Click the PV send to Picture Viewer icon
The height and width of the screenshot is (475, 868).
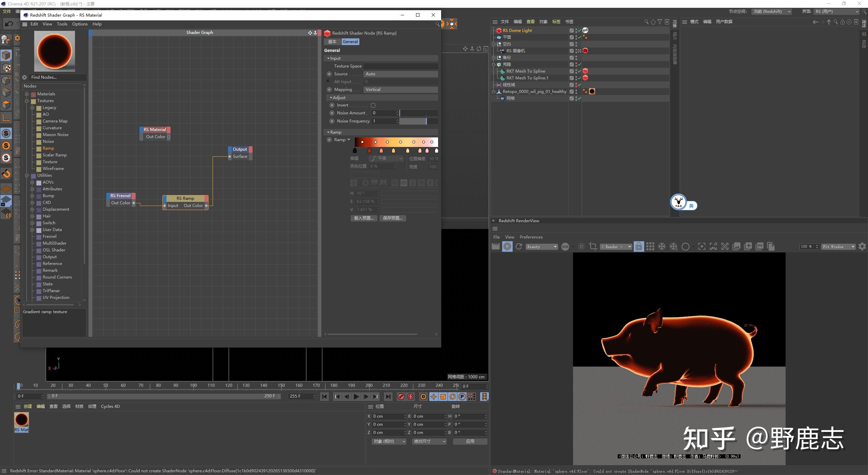click(759, 247)
